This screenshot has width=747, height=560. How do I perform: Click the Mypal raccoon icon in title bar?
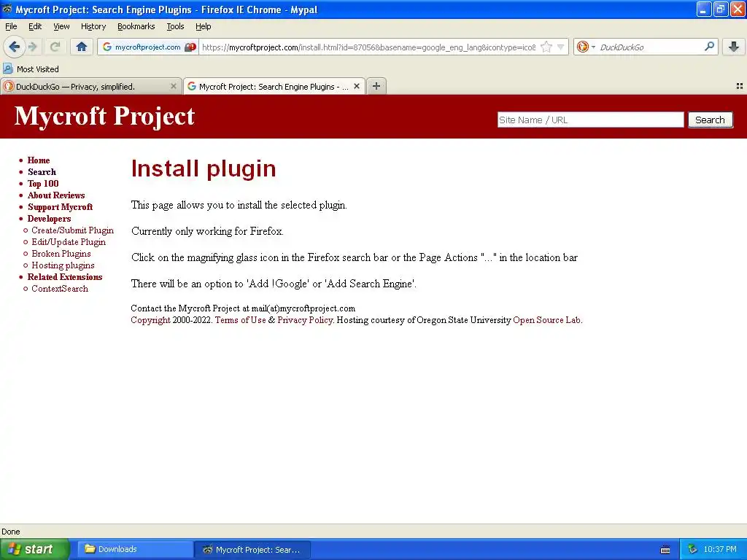tap(7, 9)
